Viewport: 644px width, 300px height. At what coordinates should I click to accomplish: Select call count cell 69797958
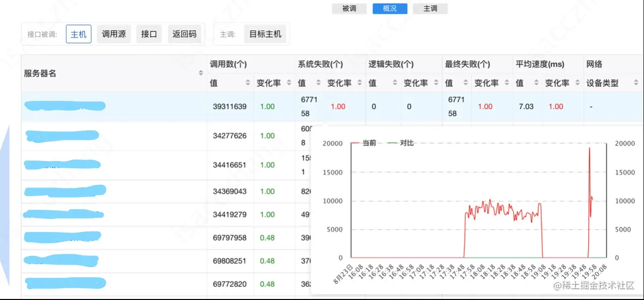230,238
